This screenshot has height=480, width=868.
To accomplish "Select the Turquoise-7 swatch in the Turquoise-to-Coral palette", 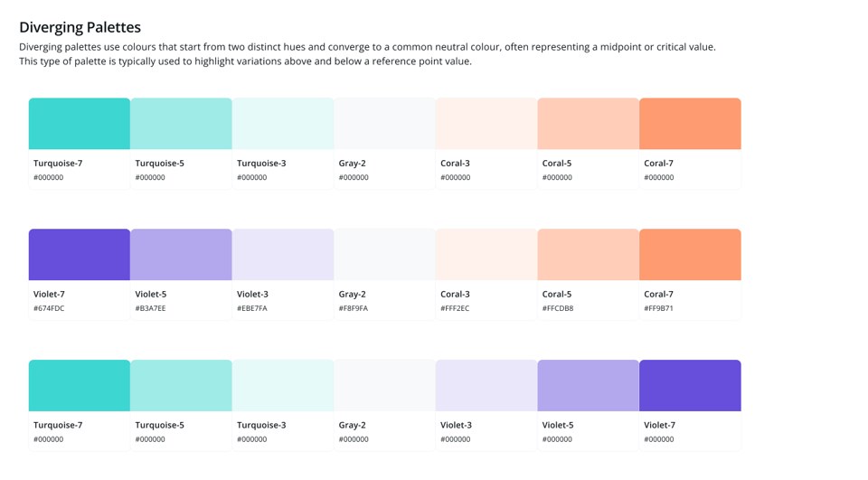I will point(80,124).
